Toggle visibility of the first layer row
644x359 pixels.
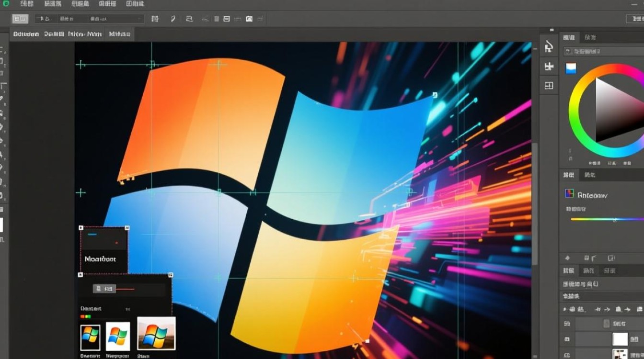click(567, 324)
